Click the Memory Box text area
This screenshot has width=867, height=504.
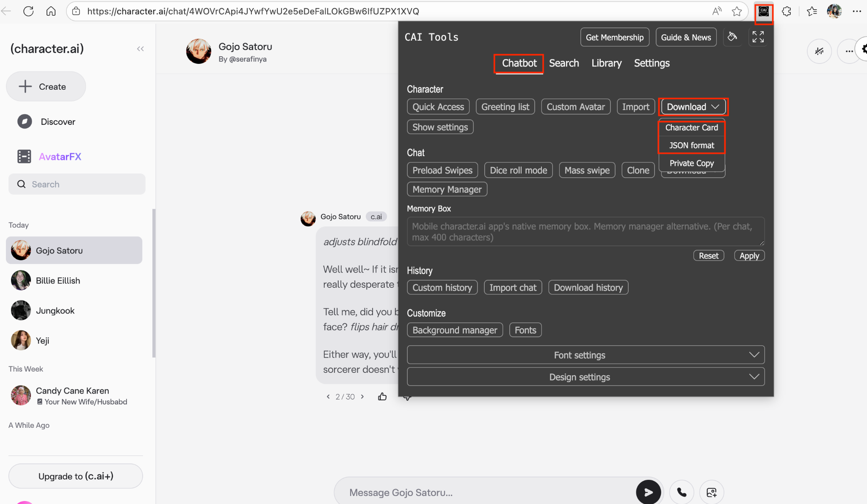click(x=585, y=231)
